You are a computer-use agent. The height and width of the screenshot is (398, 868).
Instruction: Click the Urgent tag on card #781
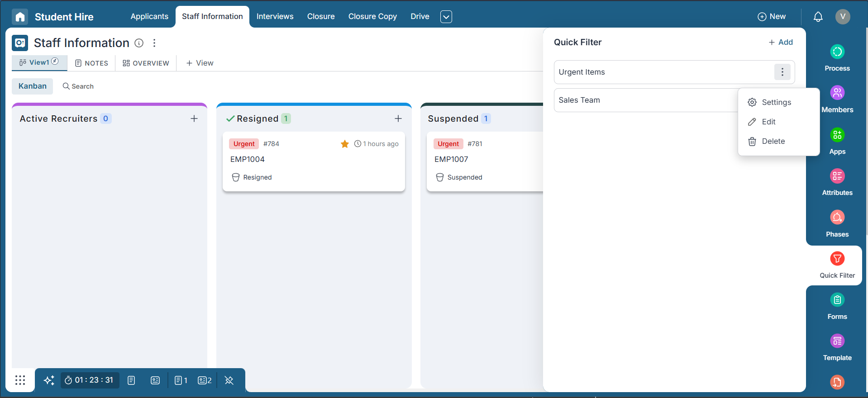[448, 144]
